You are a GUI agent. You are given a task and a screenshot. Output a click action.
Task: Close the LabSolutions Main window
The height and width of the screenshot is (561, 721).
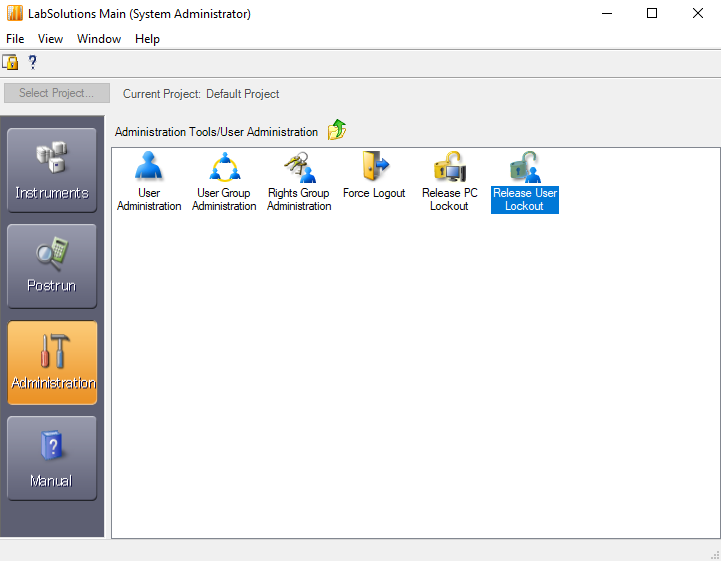(x=698, y=13)
